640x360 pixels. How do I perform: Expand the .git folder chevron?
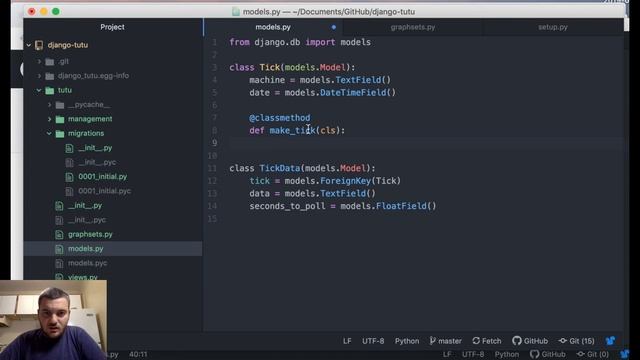[39, 62]
